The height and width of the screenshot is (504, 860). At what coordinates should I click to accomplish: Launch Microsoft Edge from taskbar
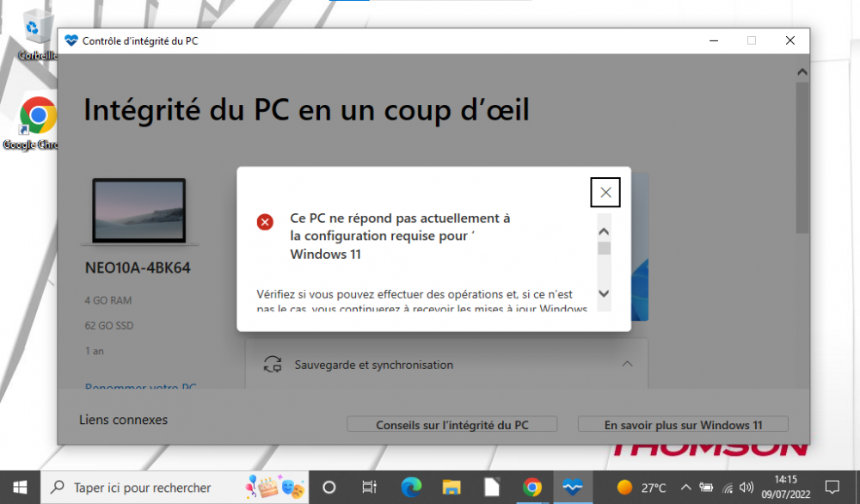411,487
